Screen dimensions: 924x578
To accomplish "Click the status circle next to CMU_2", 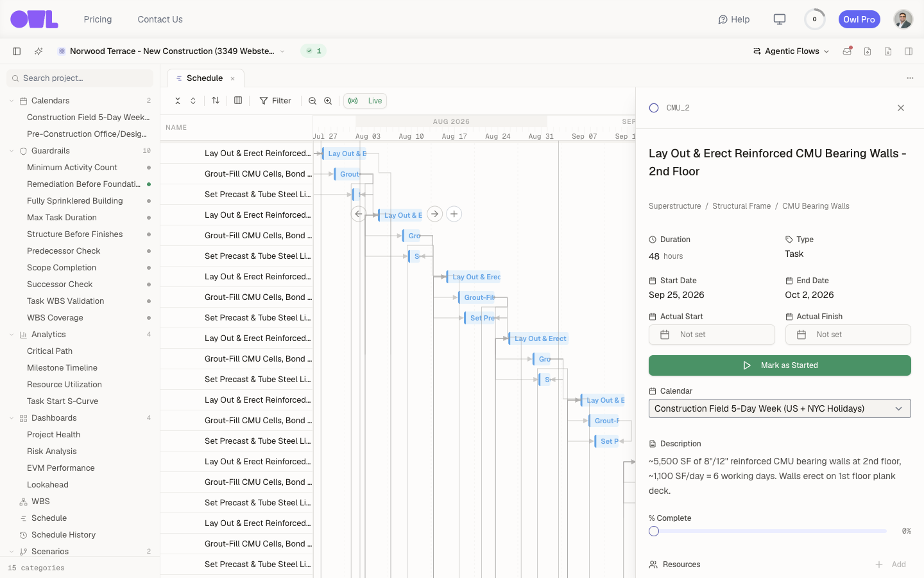I will [654, 108].
